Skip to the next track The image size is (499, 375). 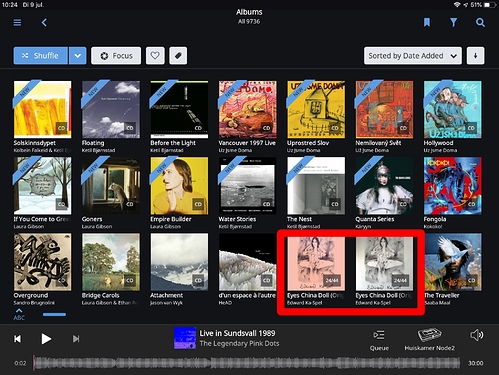(x=76, y=339)
